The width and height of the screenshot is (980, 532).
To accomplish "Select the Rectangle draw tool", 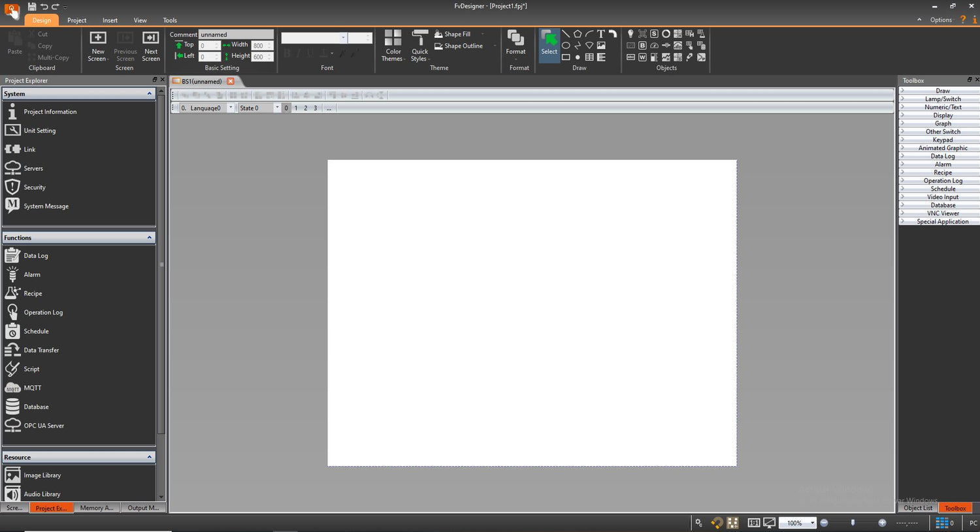I will [x=566, y=57].
